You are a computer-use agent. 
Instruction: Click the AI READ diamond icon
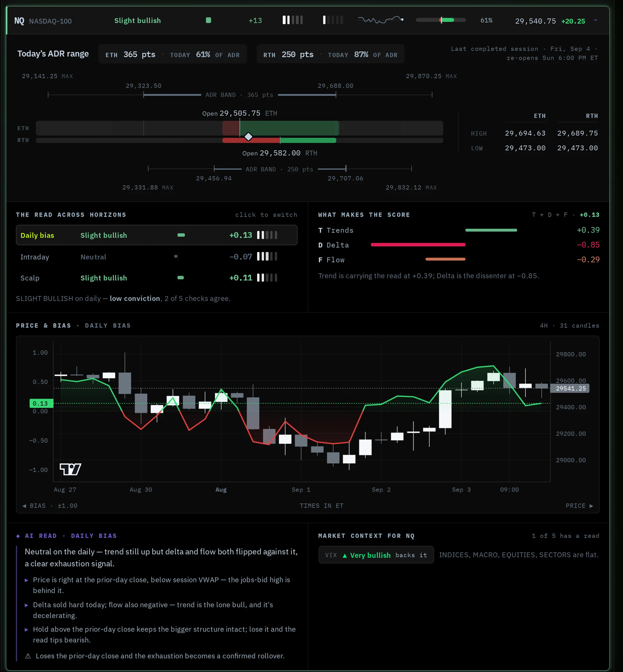tap(18, 536)
